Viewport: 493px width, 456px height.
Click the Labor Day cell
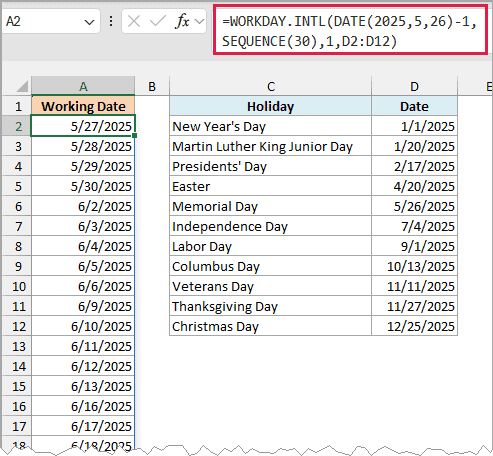(270, 246)
